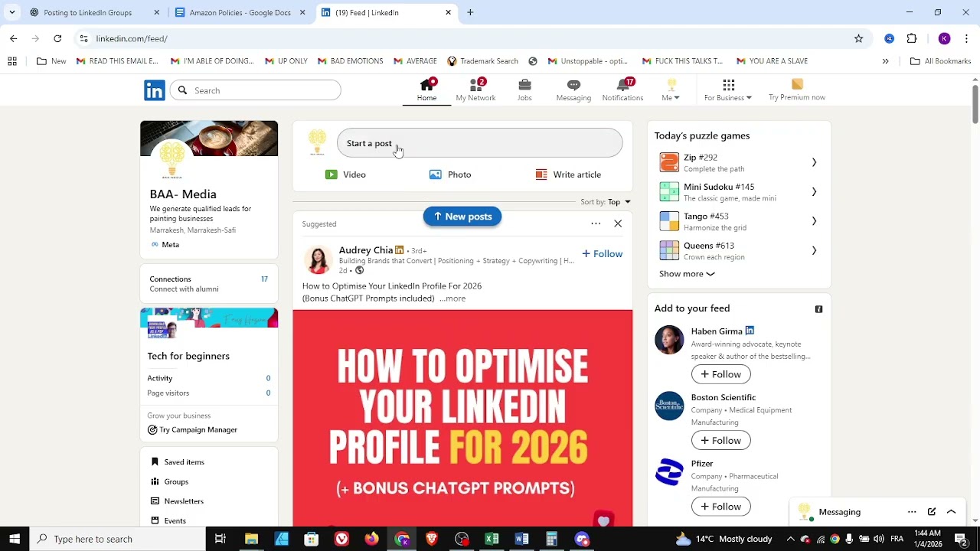This screenshot has height=551, width=980.
Task: Open Tech for beginners page
Action: (x=188, y=356)
